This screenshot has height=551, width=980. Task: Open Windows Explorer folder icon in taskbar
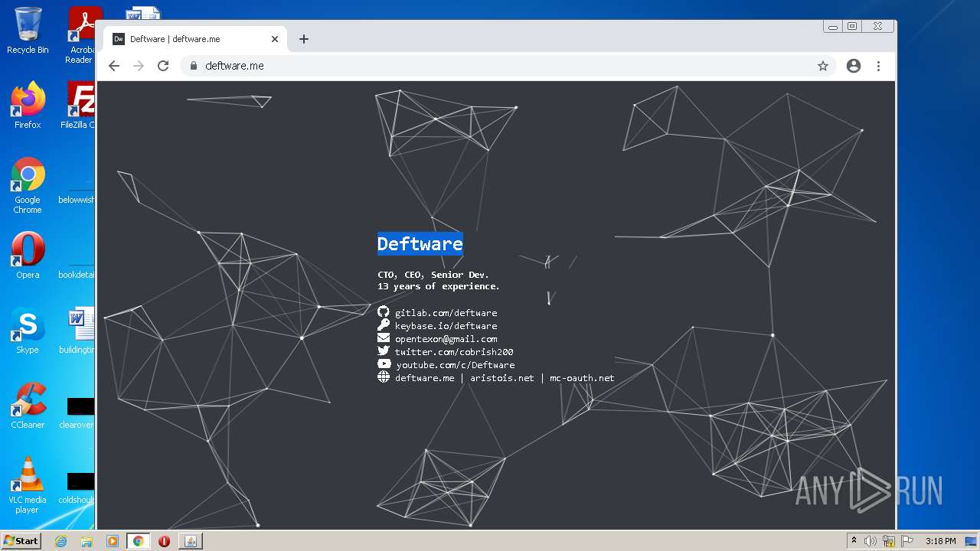87,541
